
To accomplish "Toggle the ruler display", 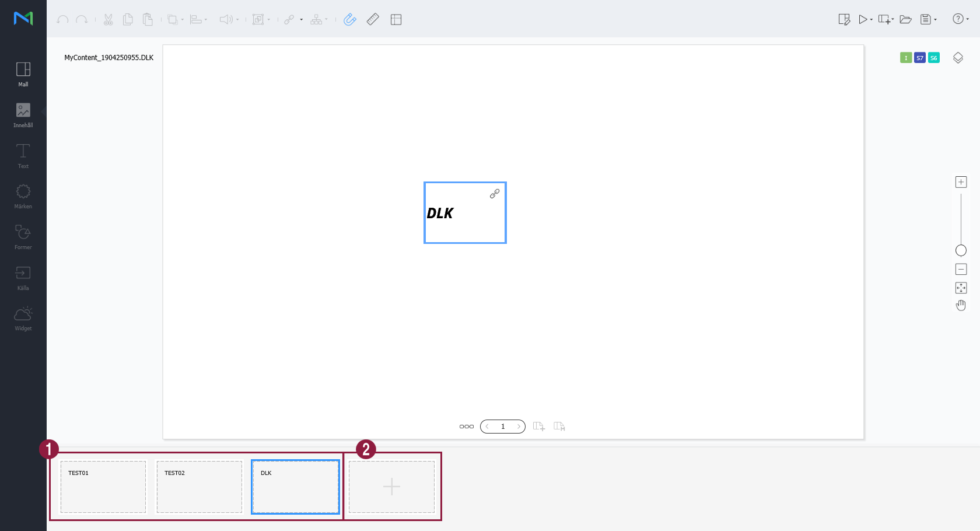I will pos(373,19).
